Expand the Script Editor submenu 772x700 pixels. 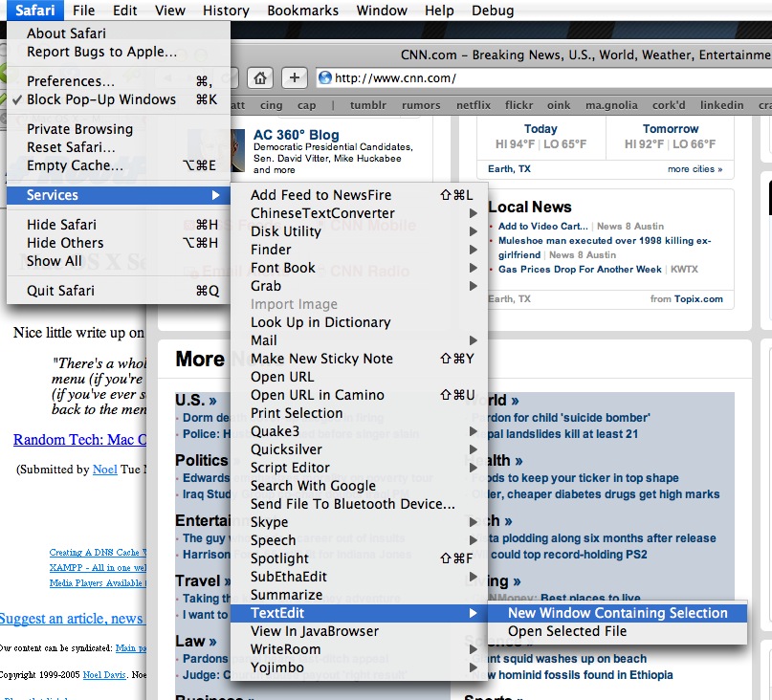pyautogui.click(x=359, y=468)
